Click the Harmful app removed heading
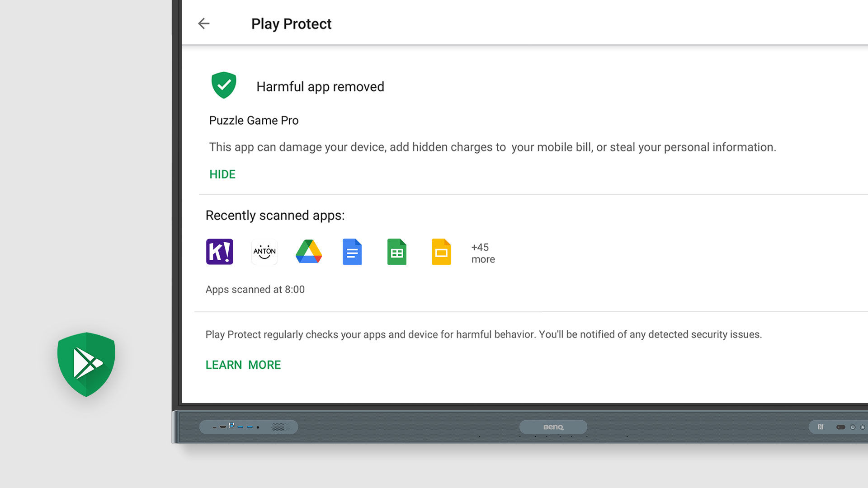Screen dimensions: 868x488 point(320,87)
